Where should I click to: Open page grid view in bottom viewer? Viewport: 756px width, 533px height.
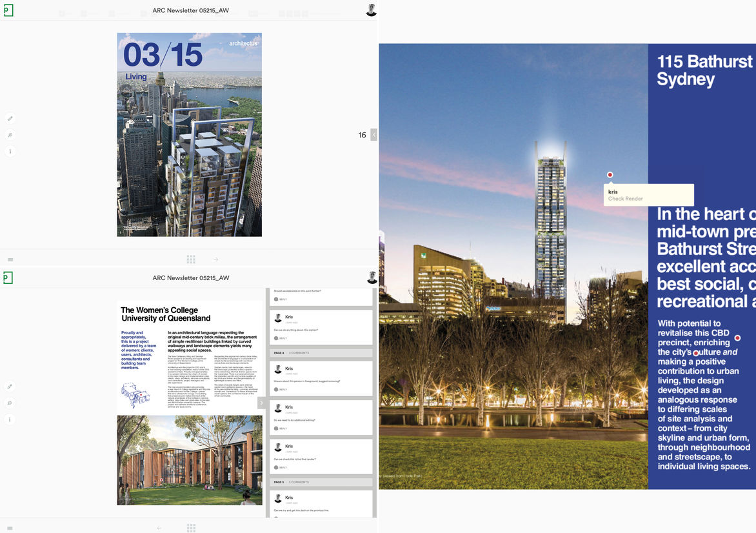[x=191, y=528]
